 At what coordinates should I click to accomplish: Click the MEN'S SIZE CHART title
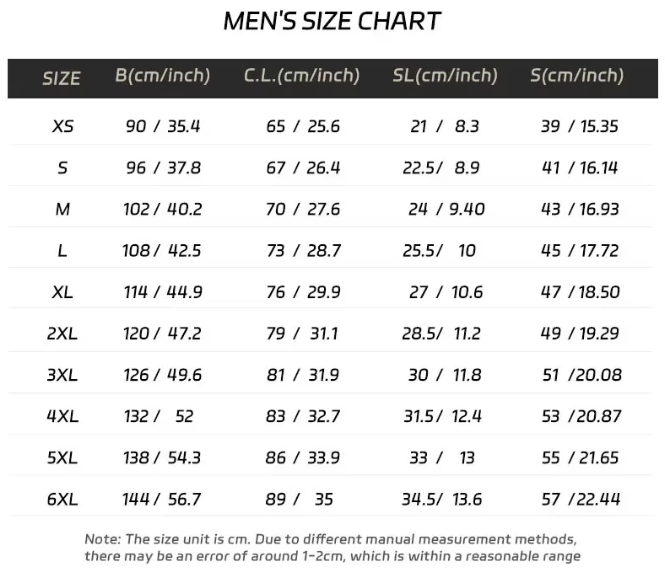(332, 21)
